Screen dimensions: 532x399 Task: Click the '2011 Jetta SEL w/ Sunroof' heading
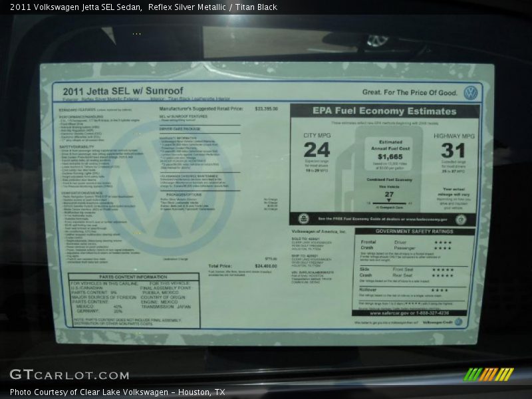[123, 91]
